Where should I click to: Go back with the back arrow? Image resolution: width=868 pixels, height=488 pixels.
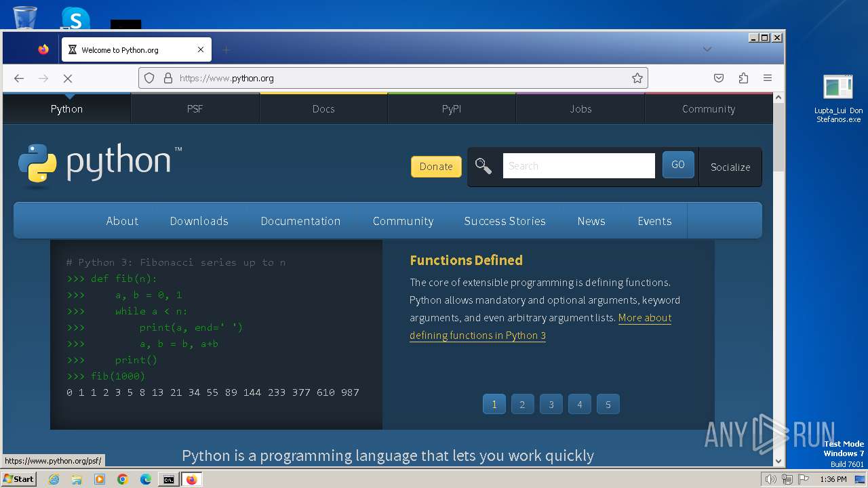point(19,78)
